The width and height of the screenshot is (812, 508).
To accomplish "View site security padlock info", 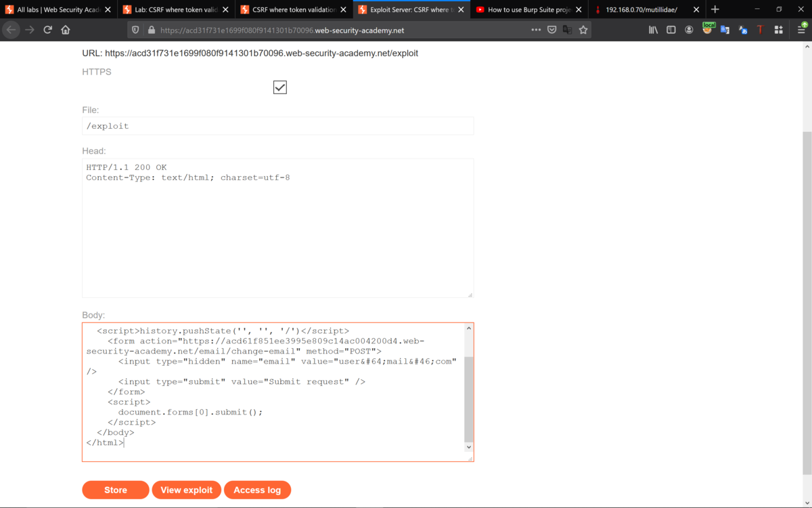I will pos(151,30).
